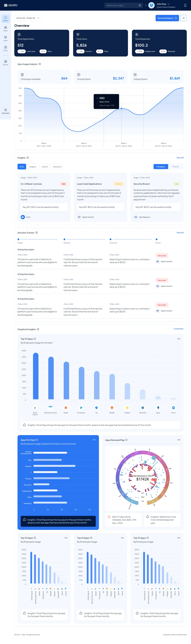Click the notifications bell icon

point(185,5)
